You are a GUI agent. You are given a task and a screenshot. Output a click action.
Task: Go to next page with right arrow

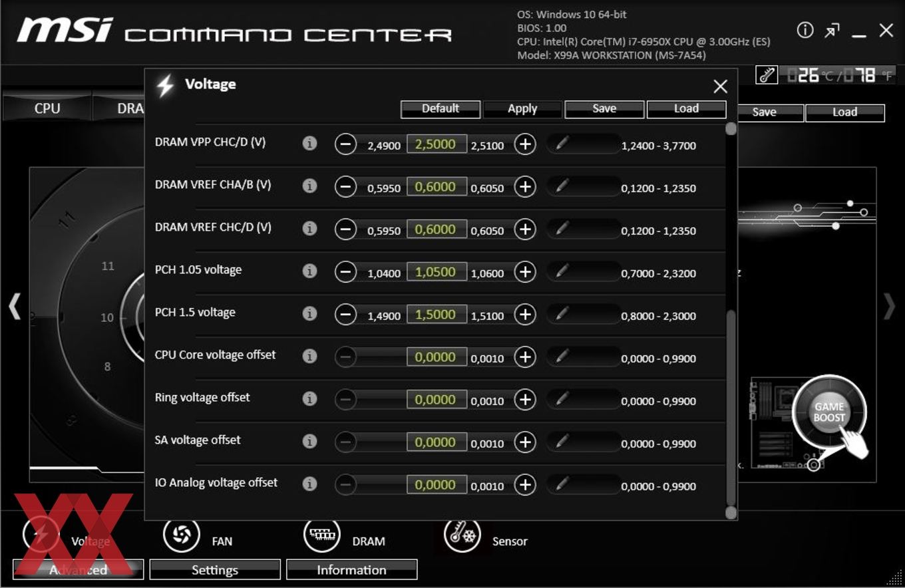[889, 307]
